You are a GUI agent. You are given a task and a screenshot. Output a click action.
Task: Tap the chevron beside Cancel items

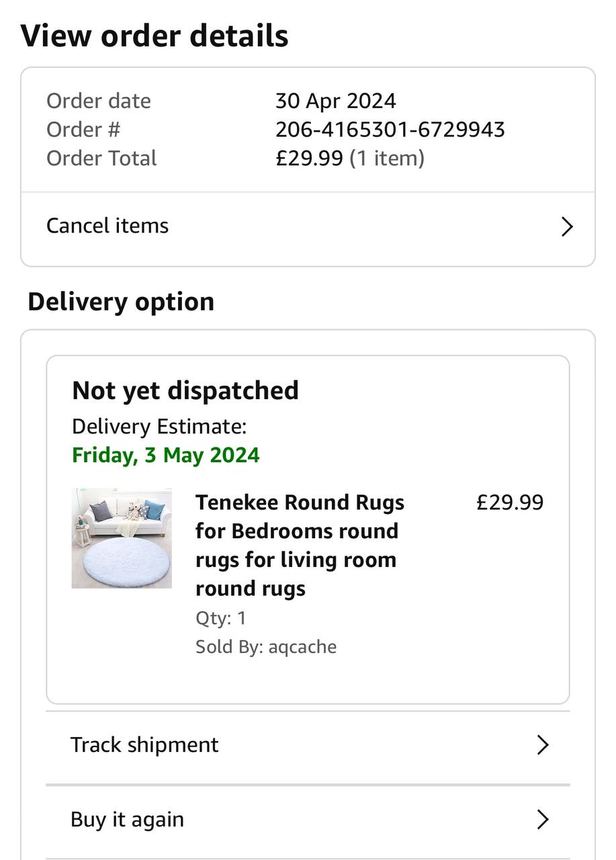click(567, 226)
